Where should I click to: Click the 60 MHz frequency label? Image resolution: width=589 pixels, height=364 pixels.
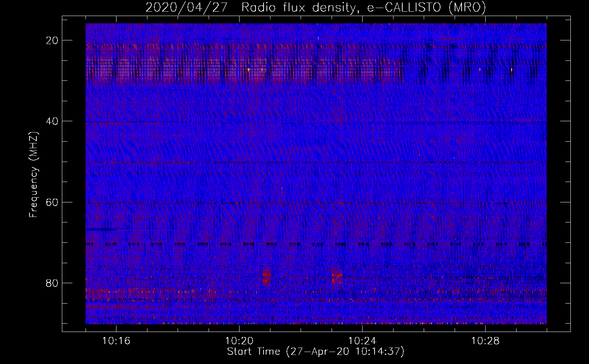pyautogui.click(x=52, y=202)
